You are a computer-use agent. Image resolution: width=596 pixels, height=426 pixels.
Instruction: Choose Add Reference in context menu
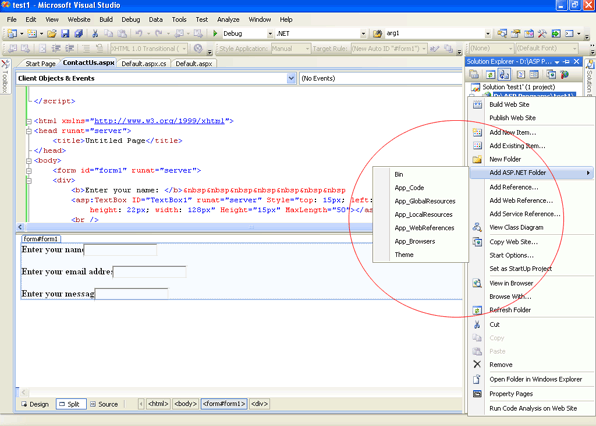tap(531, 187)
